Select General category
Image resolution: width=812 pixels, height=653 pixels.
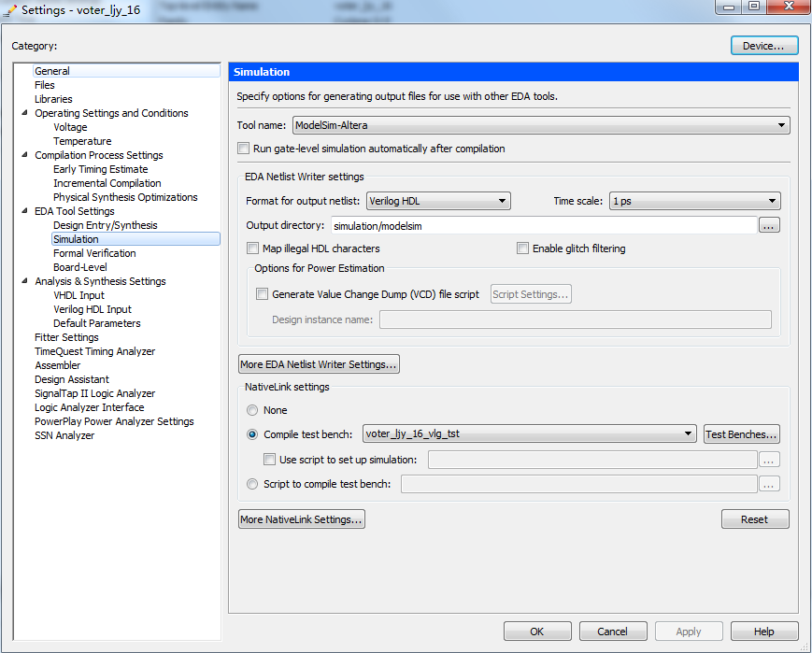(x=51, y=71)
